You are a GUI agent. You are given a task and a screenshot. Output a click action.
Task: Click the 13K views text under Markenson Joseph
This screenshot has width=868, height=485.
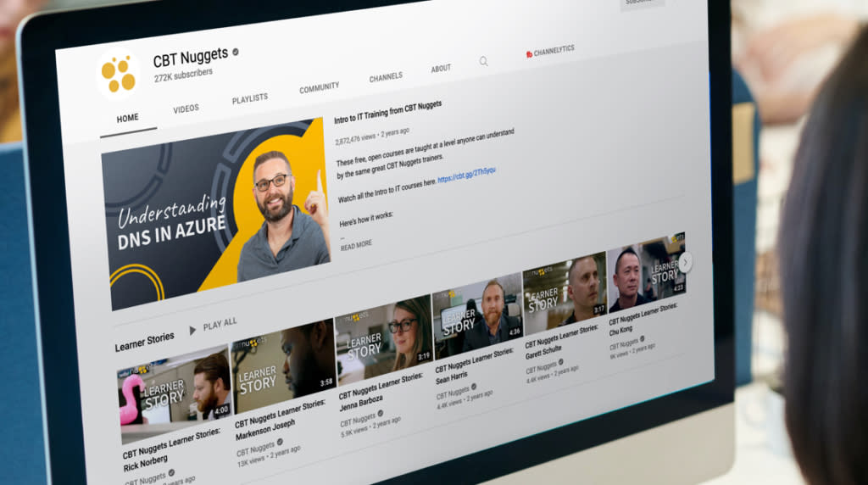click(252, 460)
